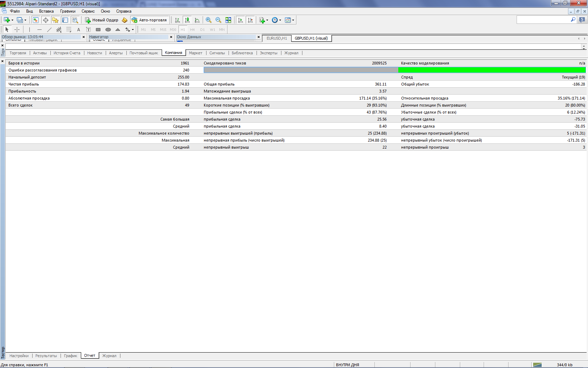Select the bar chart type icon

click(177, 20)
